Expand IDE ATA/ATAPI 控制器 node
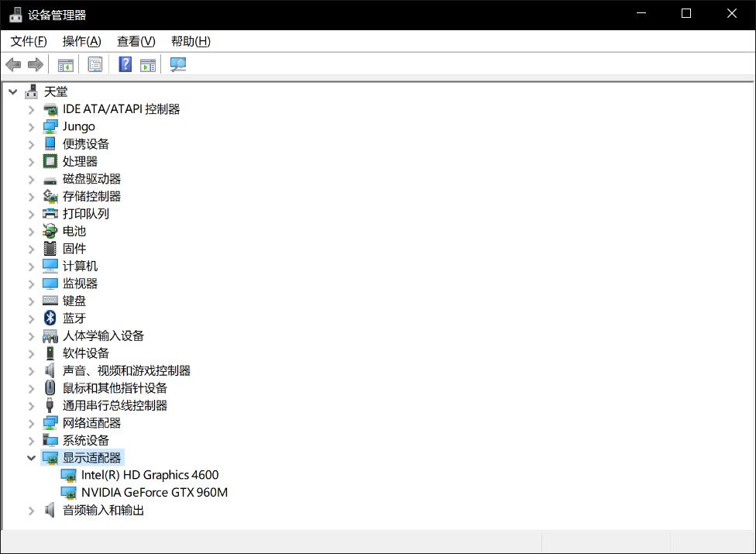 pyautogui.click(x=31, y=109)
